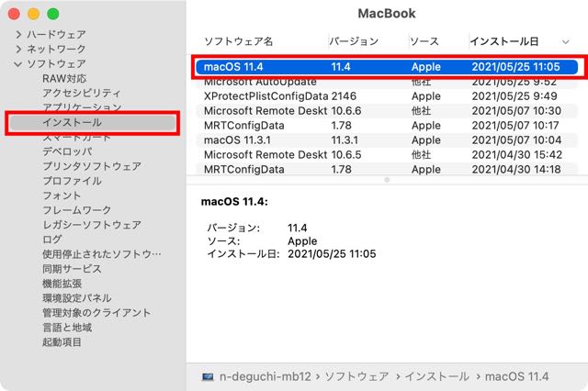
Task: Click the computer icon in path bar
Action: 208,376
